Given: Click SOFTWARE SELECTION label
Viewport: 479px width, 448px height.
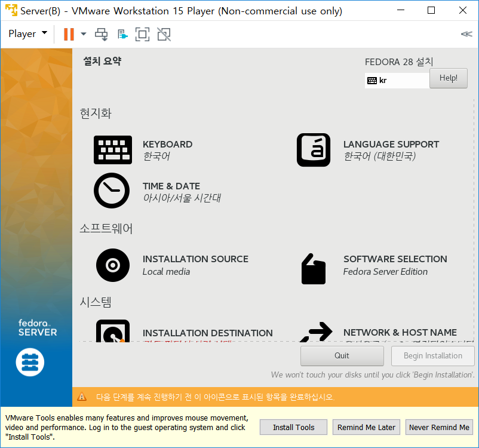Looking at the screenshot, I should tap(395, 259).
